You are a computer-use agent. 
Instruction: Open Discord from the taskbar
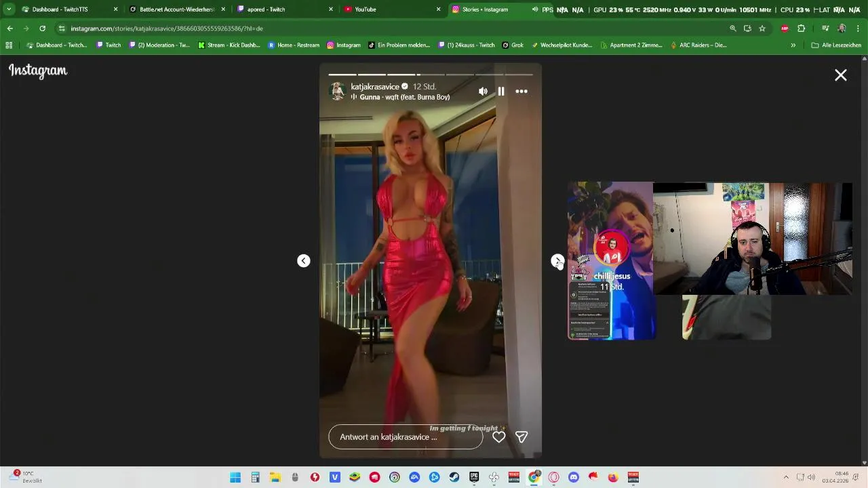tap(574, 478)
